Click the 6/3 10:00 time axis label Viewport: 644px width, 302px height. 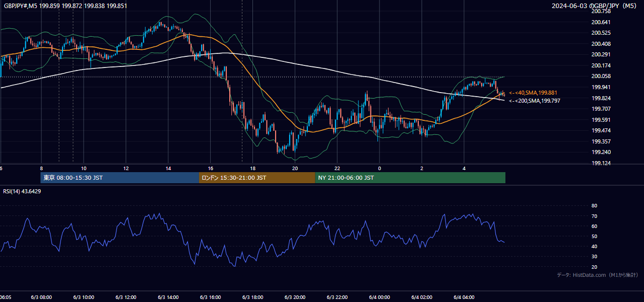[84, 297]
